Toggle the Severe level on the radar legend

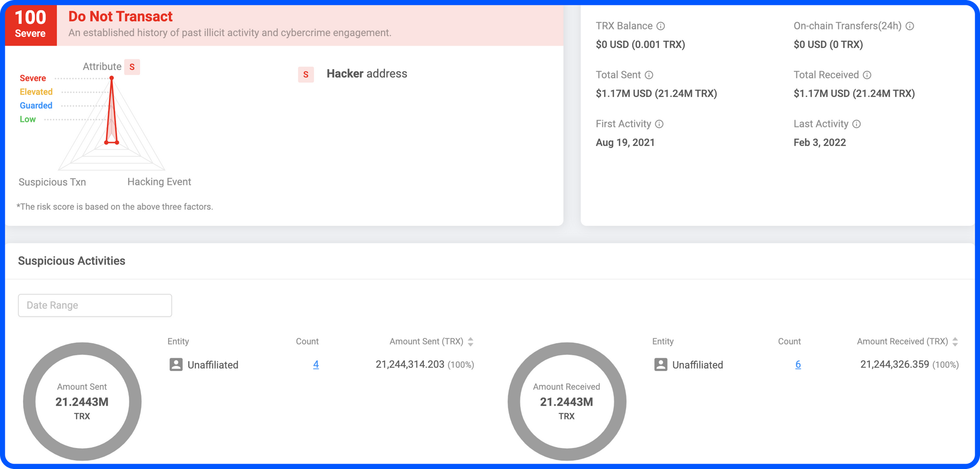pos(32,78)
